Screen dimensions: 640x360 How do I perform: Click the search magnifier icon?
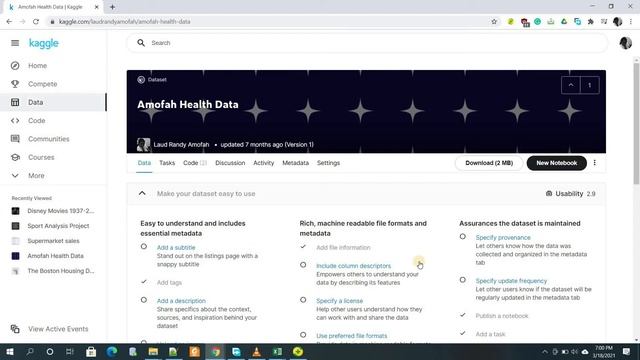(141, 43)
